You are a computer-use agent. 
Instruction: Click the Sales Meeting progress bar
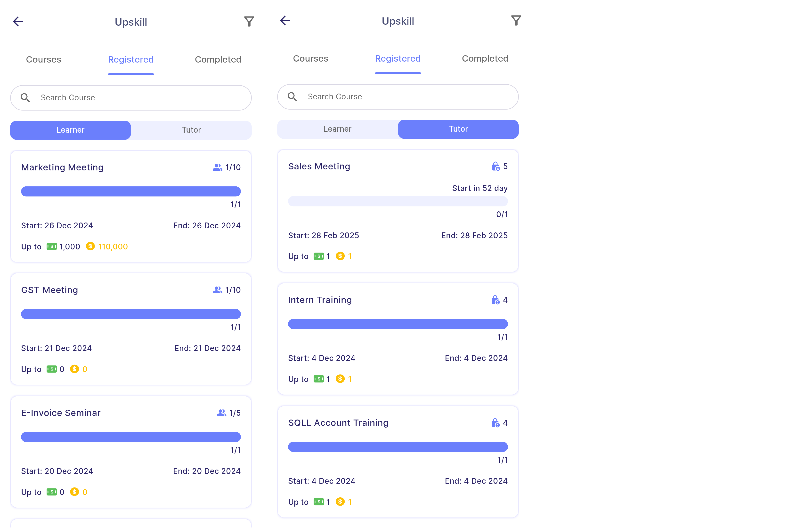click(398, 201)
